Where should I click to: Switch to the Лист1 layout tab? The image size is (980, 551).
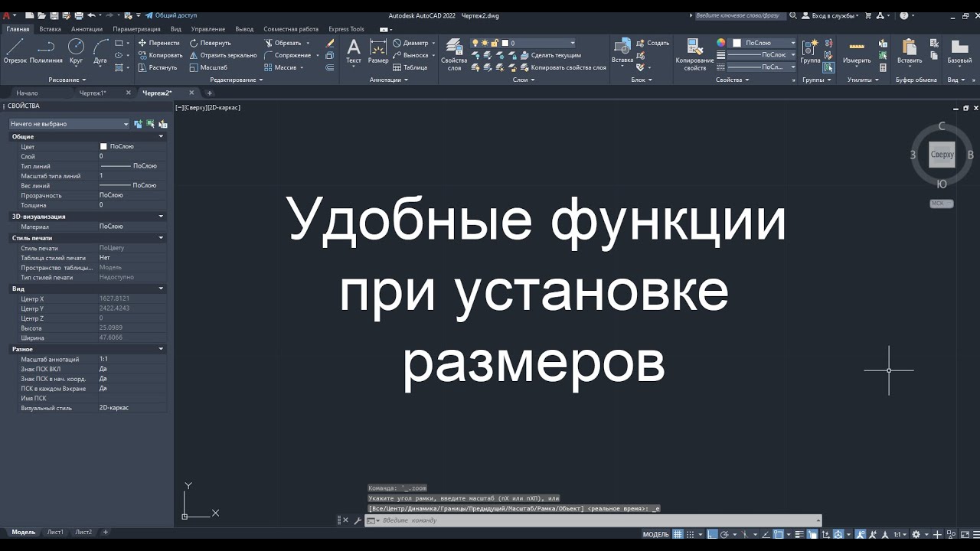[x=55, y=532]
